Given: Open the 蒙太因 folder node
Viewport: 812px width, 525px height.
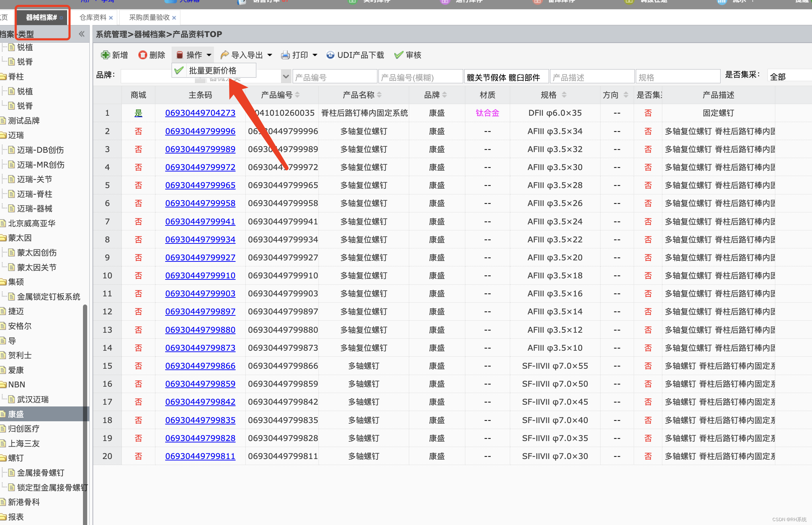Looking at the screenshot, I should (20, 238).
